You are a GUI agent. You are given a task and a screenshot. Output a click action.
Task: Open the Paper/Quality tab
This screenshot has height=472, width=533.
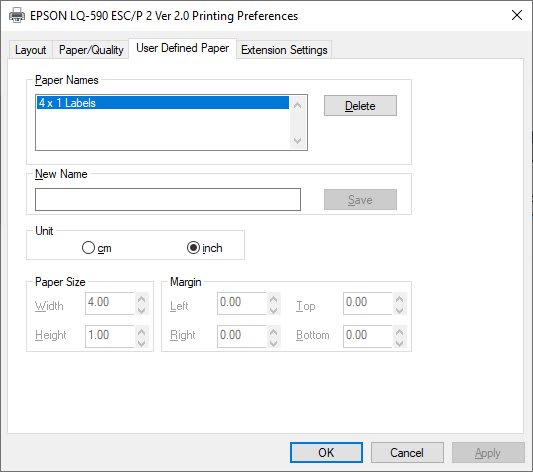91,50
